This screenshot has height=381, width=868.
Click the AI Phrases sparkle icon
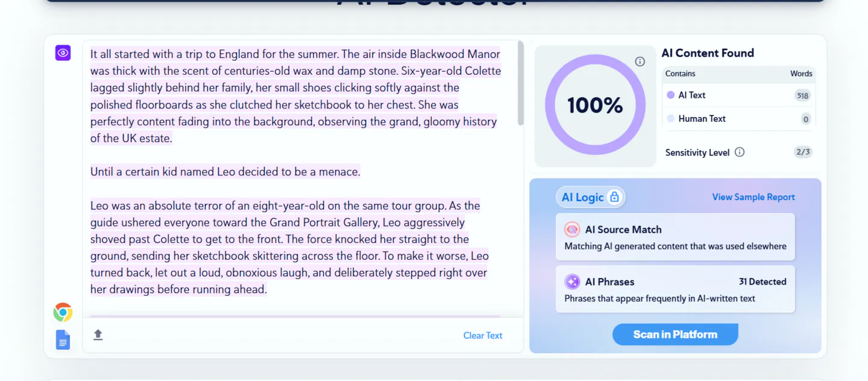572,282
